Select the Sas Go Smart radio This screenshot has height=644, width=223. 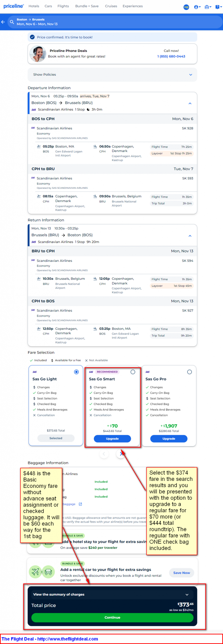(133, 372)
